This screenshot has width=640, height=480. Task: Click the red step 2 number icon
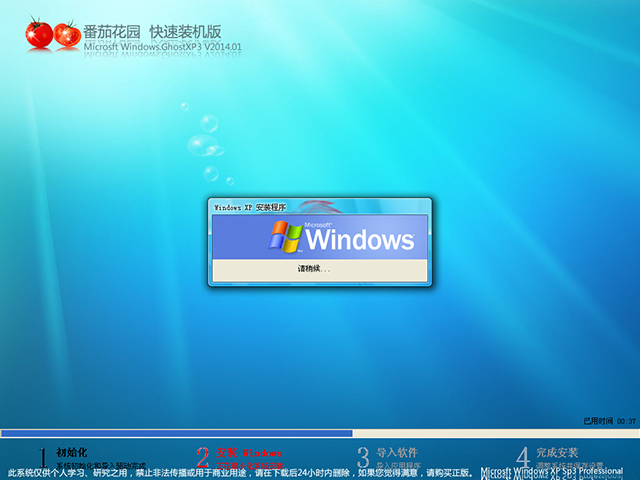point(202,457)
